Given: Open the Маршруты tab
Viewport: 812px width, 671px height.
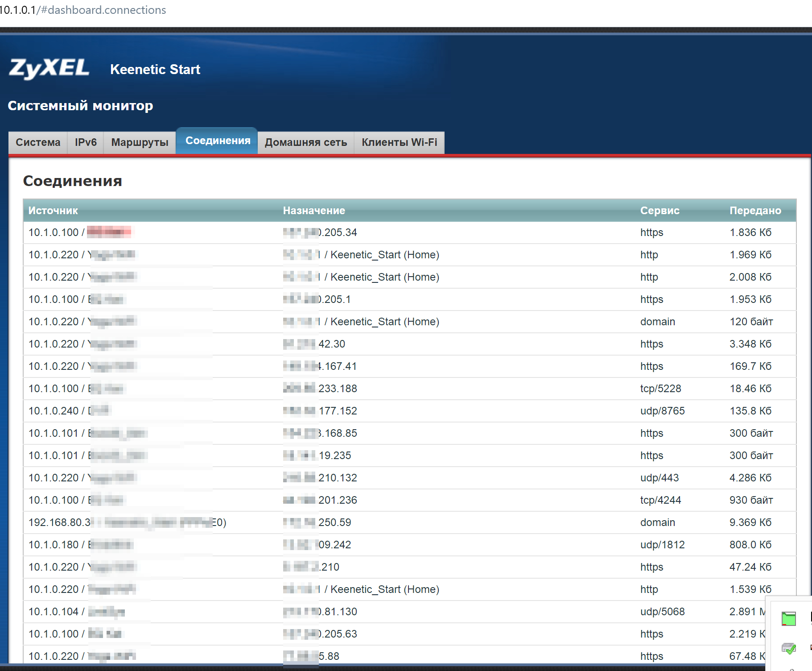Looking at the screenshot, I should coord(140,142).
